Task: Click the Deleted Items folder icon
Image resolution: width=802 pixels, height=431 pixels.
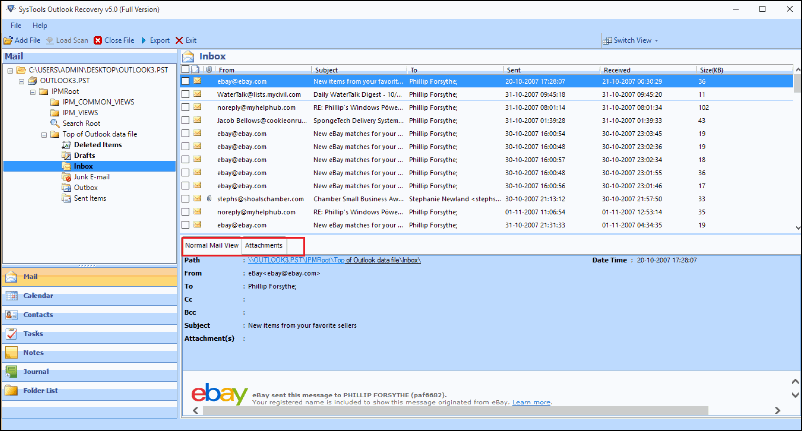Action: (x=66, y=145)
